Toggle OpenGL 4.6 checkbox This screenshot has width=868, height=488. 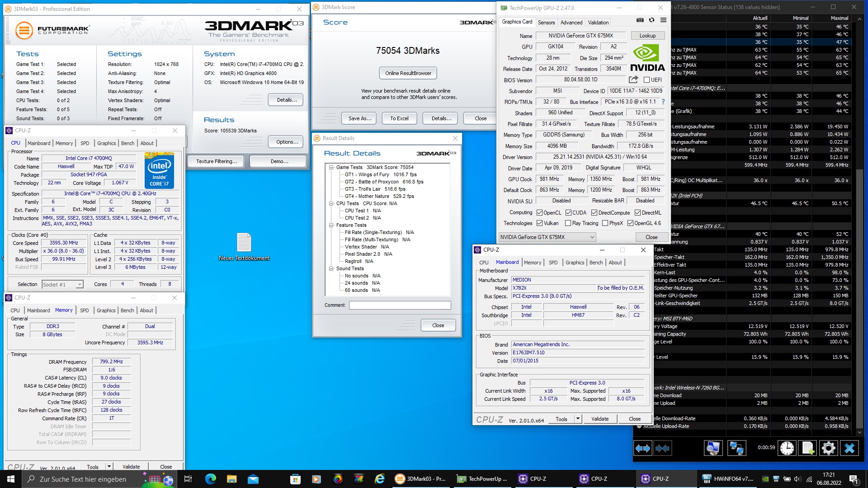[630, 223]
